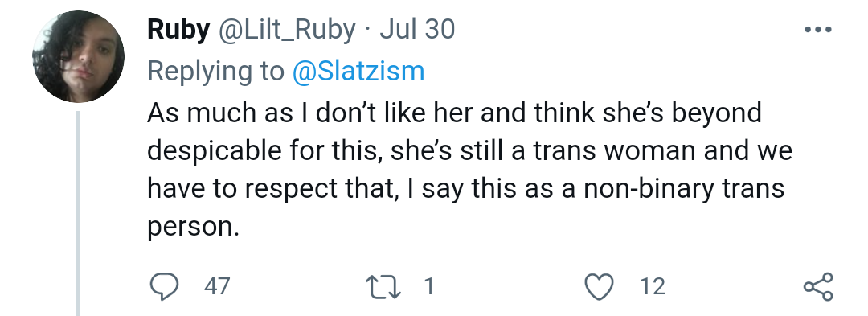
Task: Click the last tweet line reading "person."
Action: point(193,228)
